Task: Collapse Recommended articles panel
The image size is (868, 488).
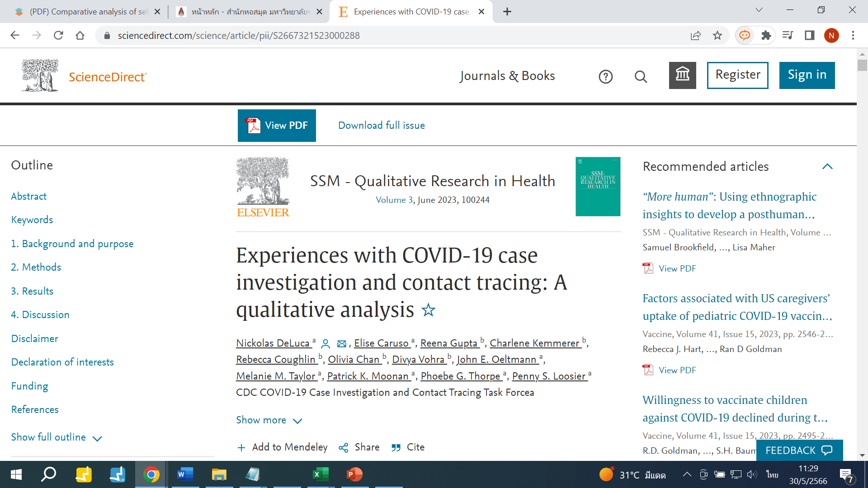Action: pos(827,167)
